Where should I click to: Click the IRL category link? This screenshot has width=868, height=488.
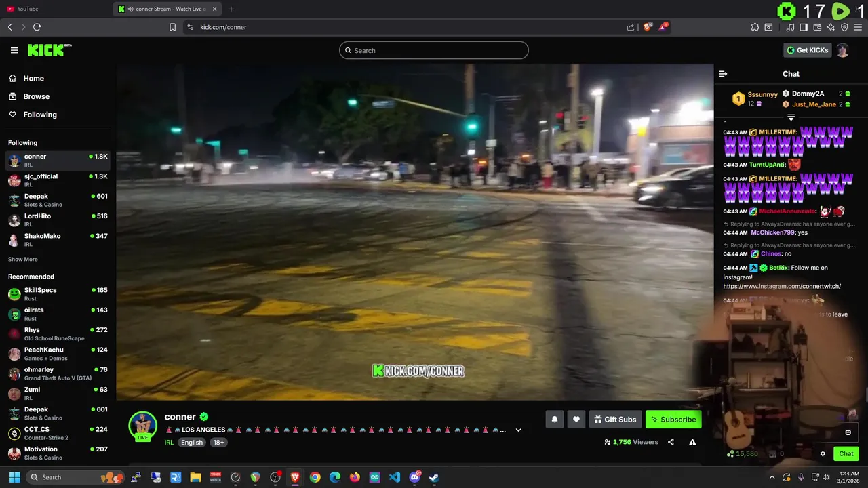tap(169, 443)
